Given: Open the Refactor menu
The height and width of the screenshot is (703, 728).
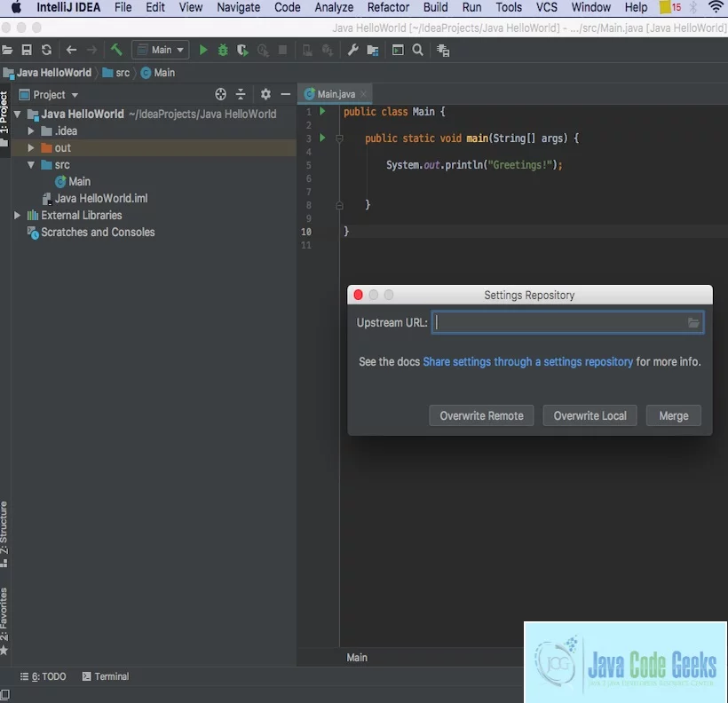Looking at the screenshot, I should click(x=388, y=7).
